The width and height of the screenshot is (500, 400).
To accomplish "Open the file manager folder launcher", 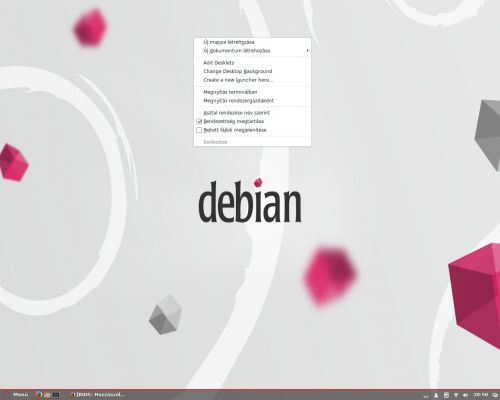I will pos(47,395).
